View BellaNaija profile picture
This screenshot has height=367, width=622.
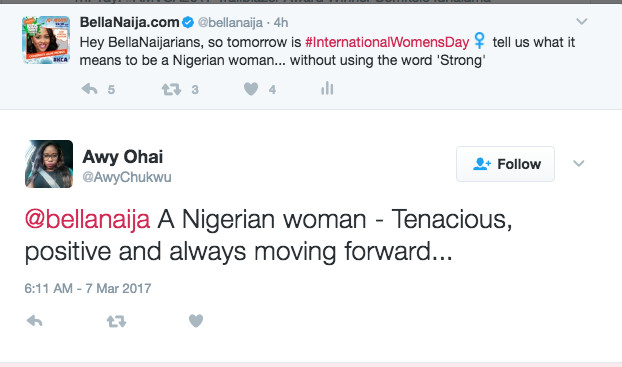coord(46,40)
